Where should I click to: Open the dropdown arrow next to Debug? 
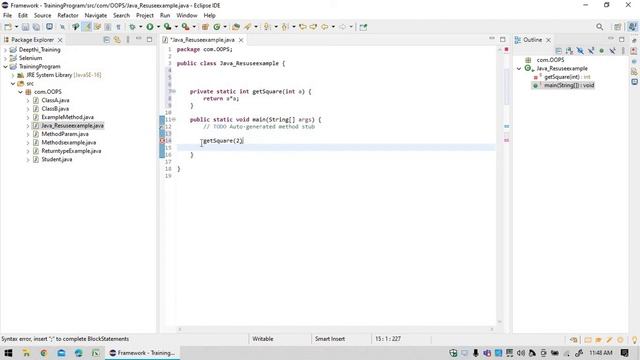(140, 27)
